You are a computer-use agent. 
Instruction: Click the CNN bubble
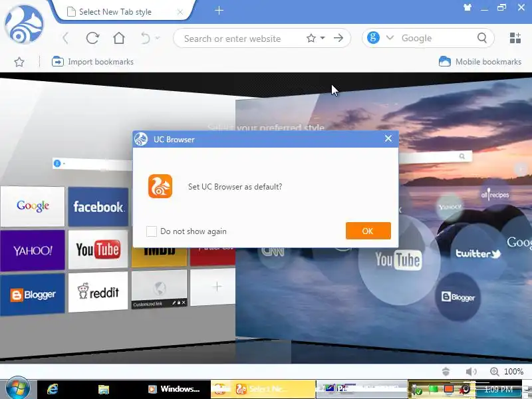273,252
